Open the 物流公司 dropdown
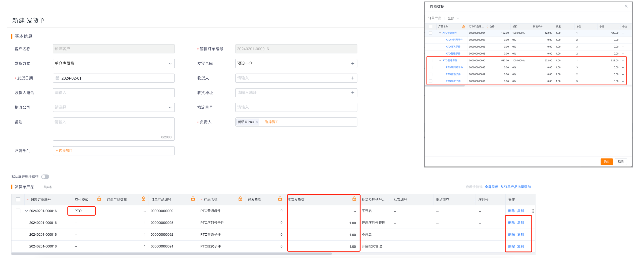 (113, 107)
